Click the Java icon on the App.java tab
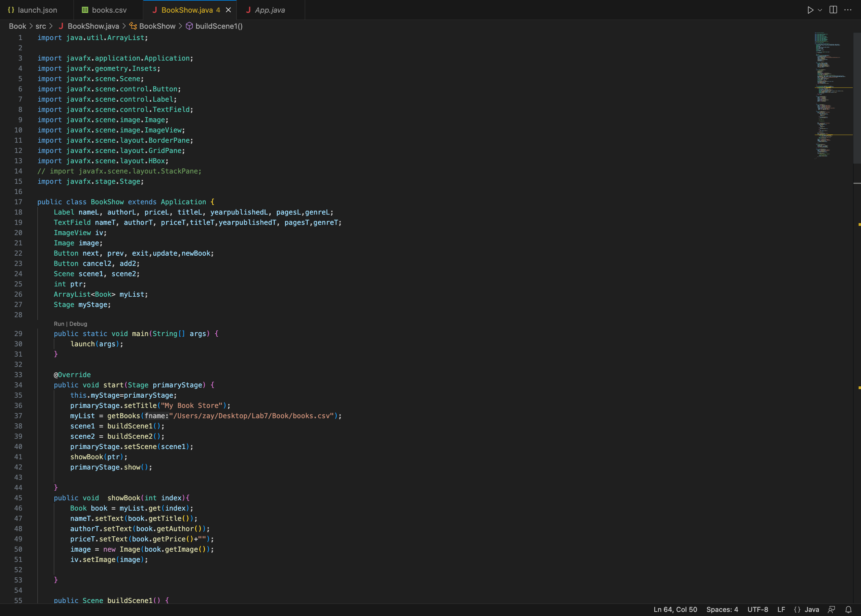Screen dimensions: 861x616 click(x=248, y=10)
